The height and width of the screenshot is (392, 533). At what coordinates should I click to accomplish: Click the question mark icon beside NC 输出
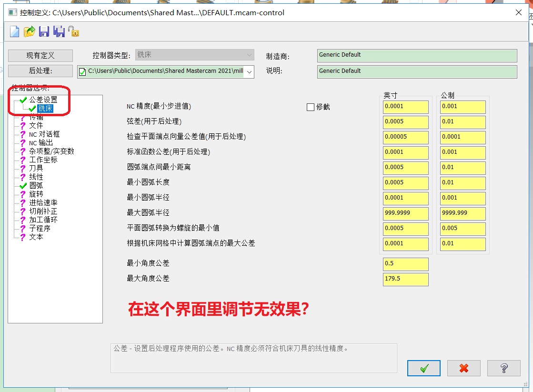pos(23,143)
